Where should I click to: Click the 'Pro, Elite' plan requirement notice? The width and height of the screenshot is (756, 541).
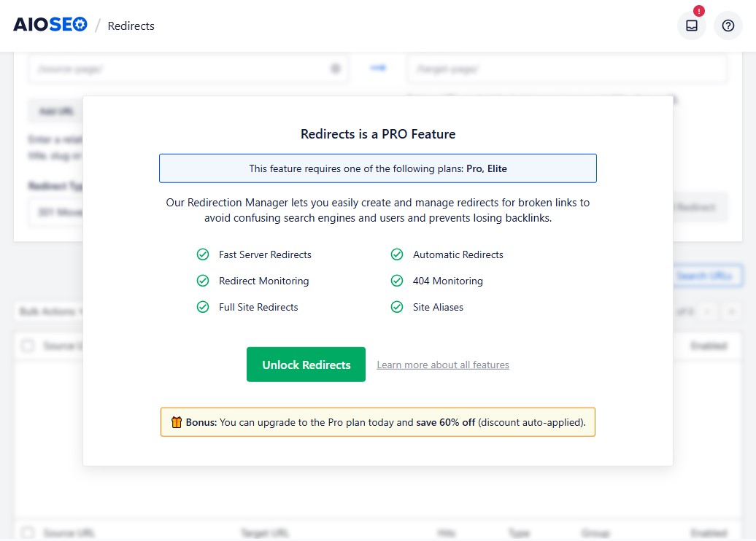coord(378,168)
